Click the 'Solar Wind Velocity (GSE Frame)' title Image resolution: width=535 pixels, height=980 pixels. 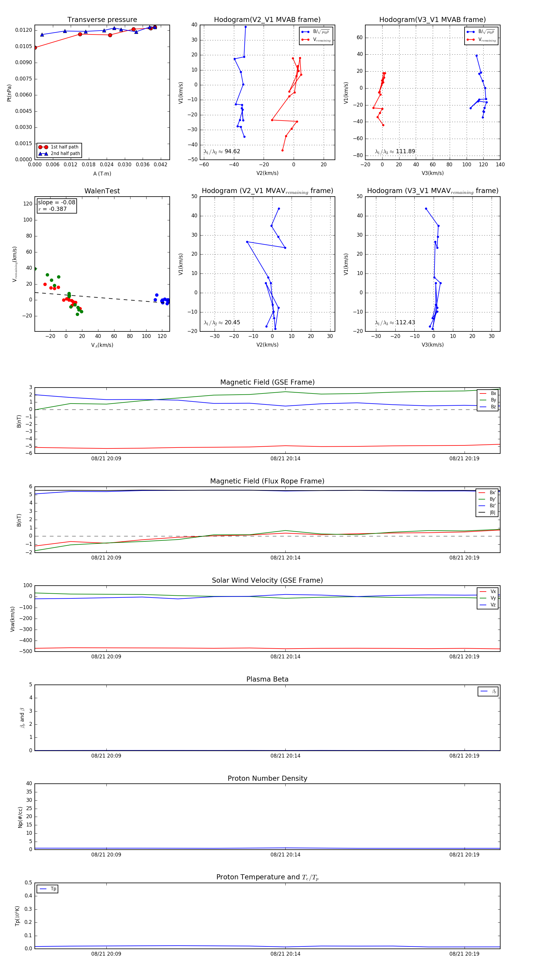(267, 581)
